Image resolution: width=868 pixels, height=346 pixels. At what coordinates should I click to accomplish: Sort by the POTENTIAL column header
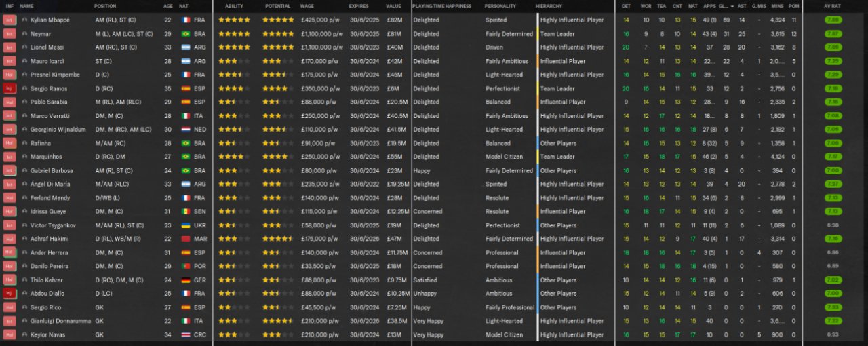278,6
